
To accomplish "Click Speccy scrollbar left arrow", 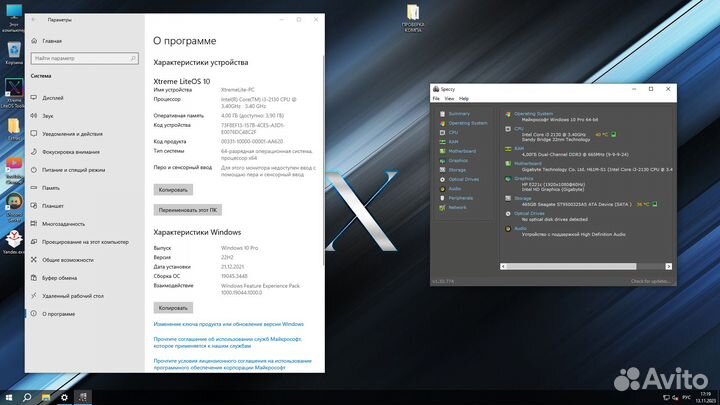I will pyautogui.click(x=503, y=266).
